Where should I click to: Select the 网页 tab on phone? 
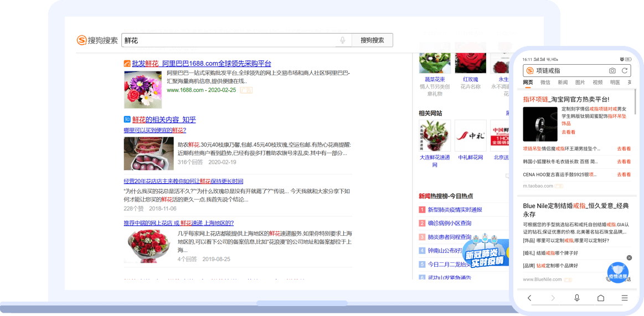click(528, 82)
